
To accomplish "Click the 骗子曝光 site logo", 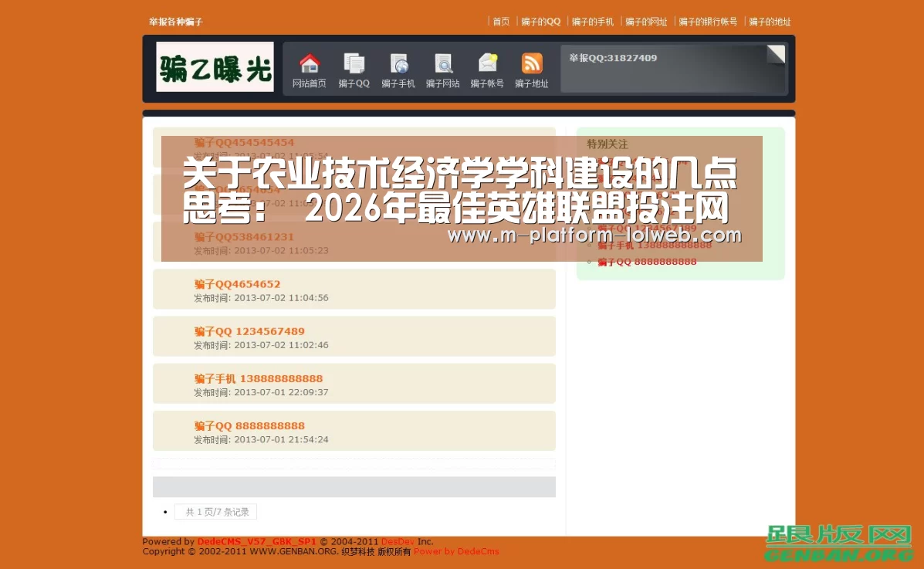I will coord(215,66).
